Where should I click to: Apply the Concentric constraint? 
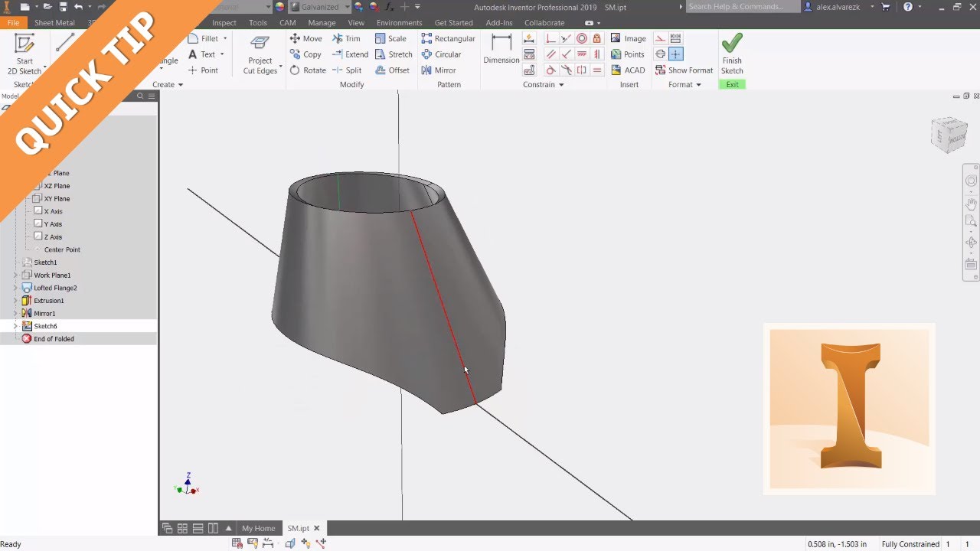582,38
